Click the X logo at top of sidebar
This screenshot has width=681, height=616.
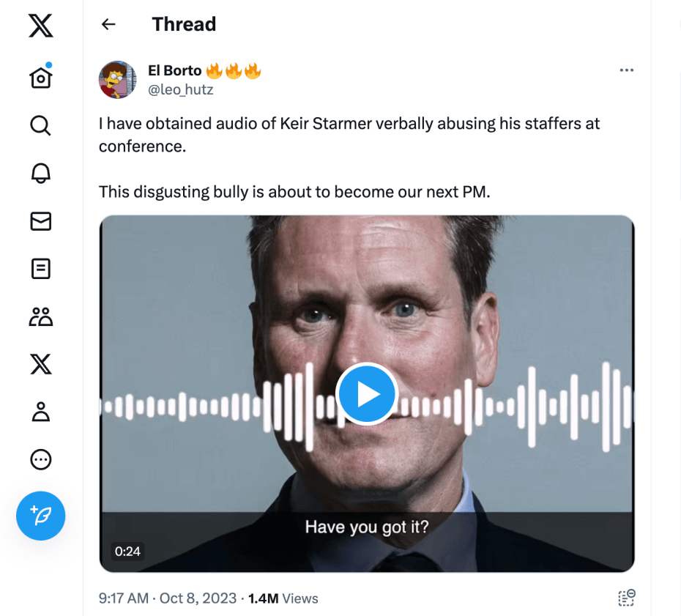(x=41, y=27)
